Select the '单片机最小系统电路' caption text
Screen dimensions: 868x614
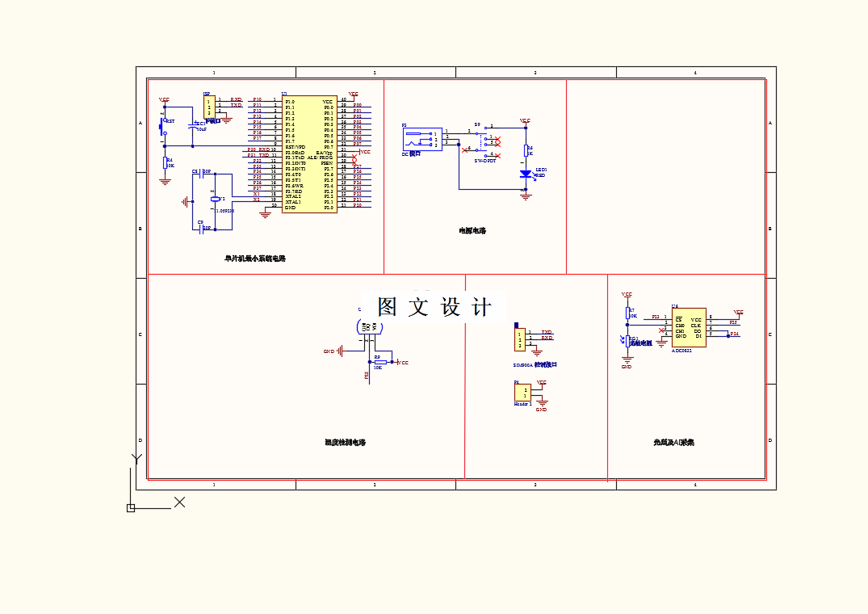[x=255, y=259]
